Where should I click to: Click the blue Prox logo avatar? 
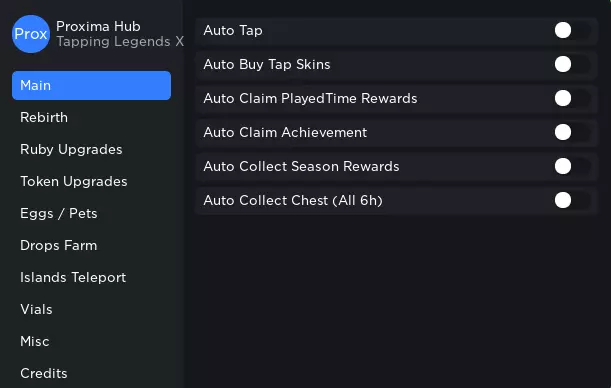coord(31,34)
